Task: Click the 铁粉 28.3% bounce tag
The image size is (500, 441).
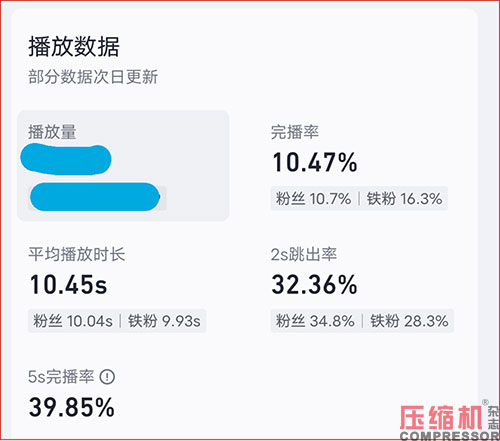Action: (409, 321)
